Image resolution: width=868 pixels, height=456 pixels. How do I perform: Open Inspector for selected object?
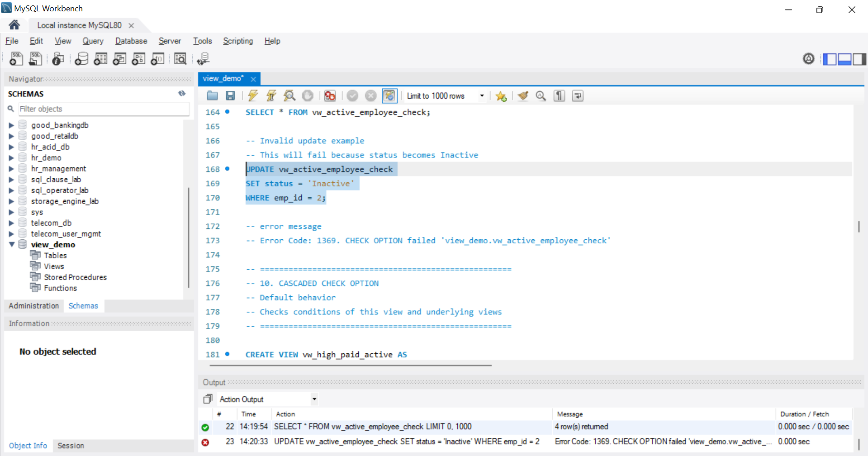58,59
